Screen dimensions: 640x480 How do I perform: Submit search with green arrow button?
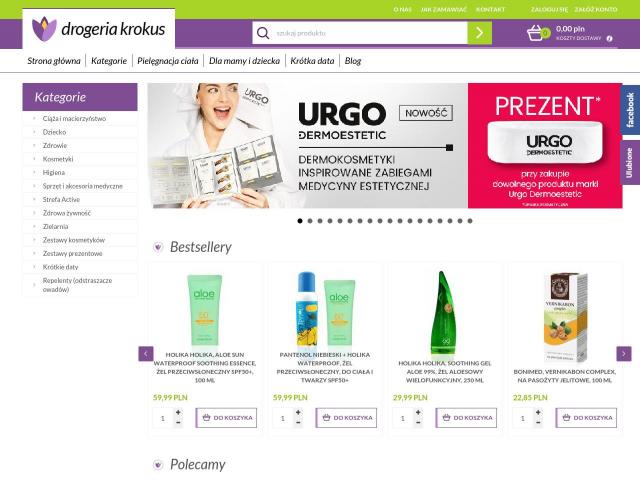pyautogui.click(x=480, y=33)
